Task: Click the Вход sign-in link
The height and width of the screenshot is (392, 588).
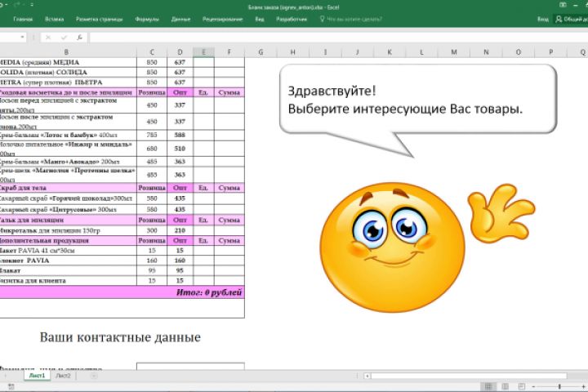Action: pyautogui.click(x=542, y=19)
